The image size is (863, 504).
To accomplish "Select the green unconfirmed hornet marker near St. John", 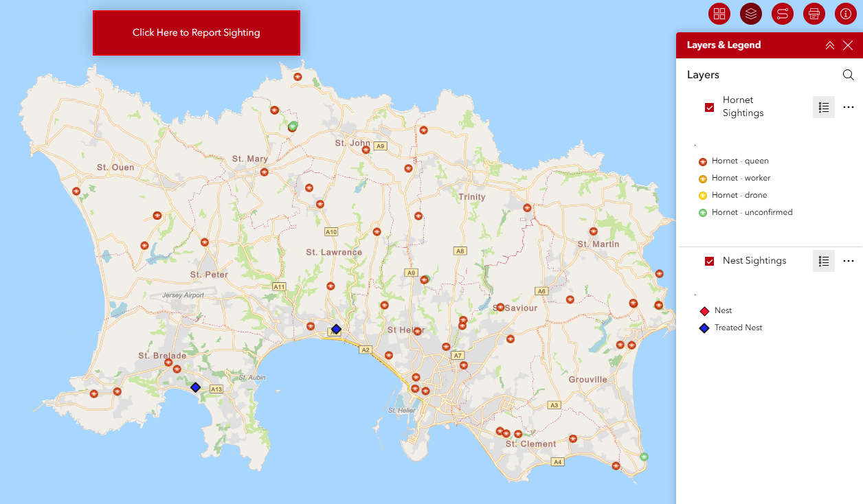I will click(x=293, y=126).
